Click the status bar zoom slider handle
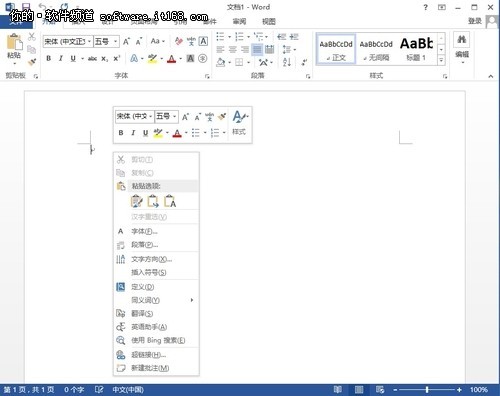 coord(427,389)
